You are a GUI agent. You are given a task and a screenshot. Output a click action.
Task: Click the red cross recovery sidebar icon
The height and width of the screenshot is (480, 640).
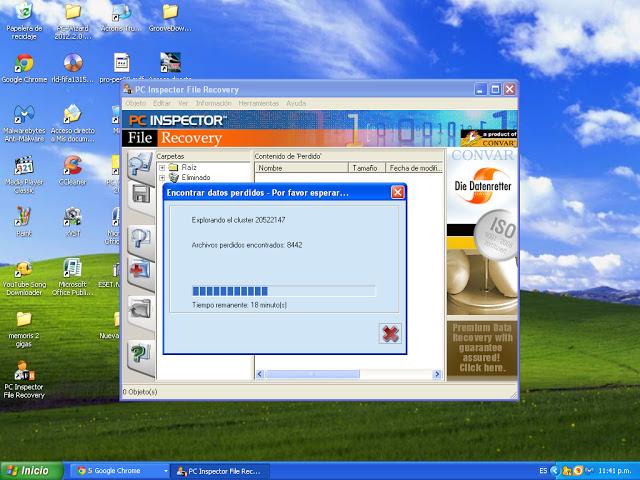141,268
